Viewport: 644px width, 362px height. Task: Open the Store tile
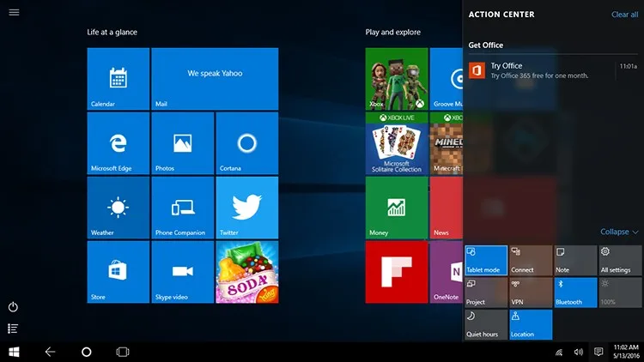pyautogui.click(x=118, y=272)
